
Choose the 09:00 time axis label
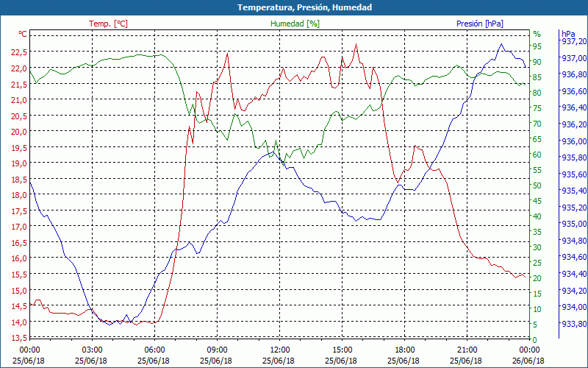[x=217, y=350]
